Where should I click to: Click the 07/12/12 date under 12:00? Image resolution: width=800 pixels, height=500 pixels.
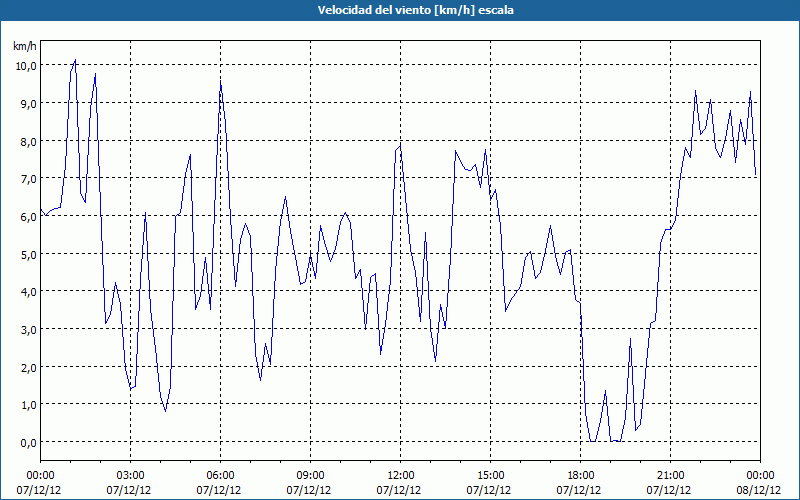click(399, 490)
